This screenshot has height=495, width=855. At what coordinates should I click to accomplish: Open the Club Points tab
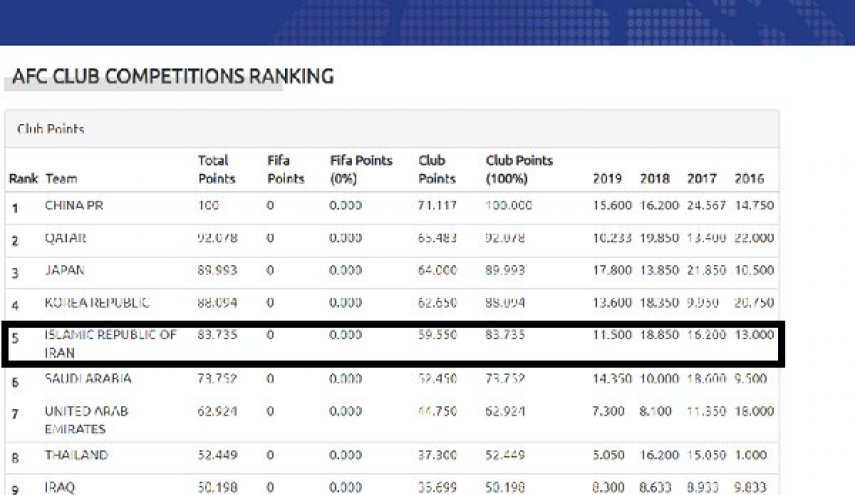(x=51, y=129)
